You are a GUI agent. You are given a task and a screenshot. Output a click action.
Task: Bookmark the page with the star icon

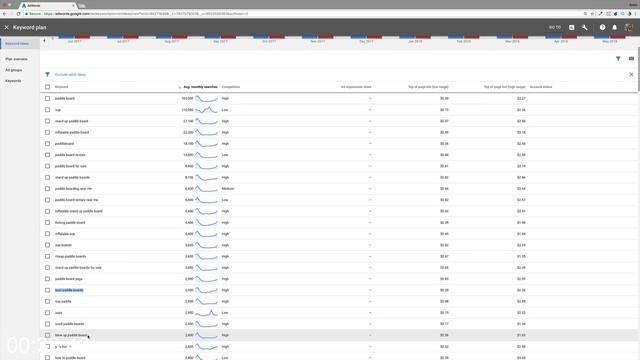tap(592, 13)
